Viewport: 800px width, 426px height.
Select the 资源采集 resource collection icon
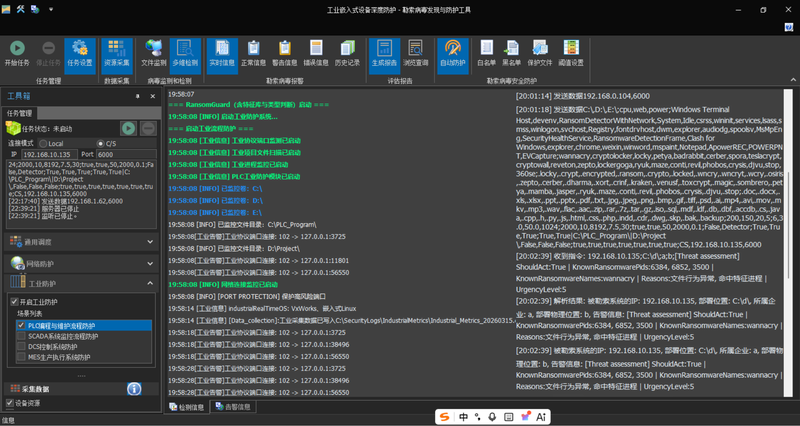coord(116,54)
